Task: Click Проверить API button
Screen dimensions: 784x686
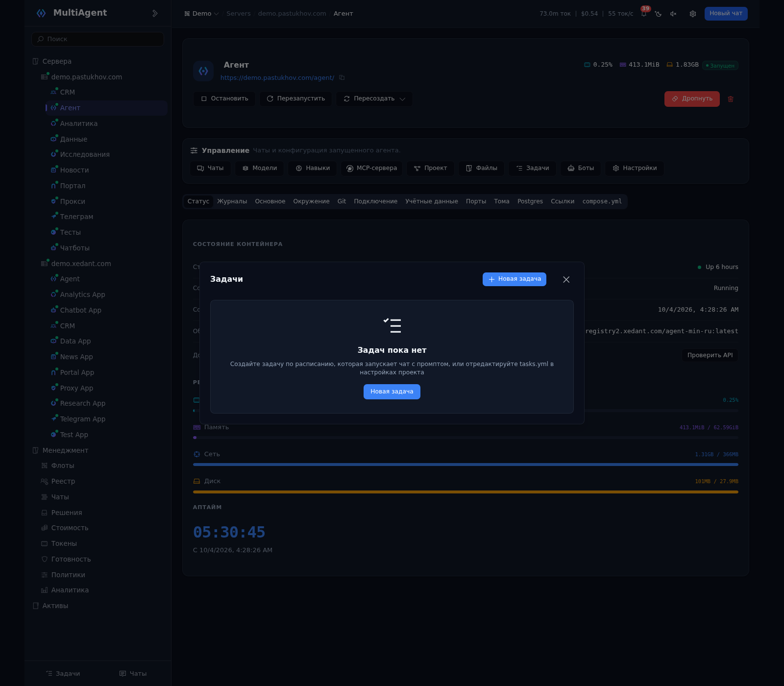Action: coord(710,355)
